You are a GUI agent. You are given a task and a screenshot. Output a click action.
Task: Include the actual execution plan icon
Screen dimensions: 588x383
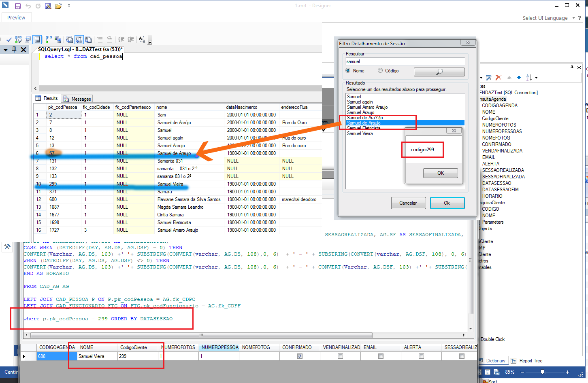[x=49, y=40]
